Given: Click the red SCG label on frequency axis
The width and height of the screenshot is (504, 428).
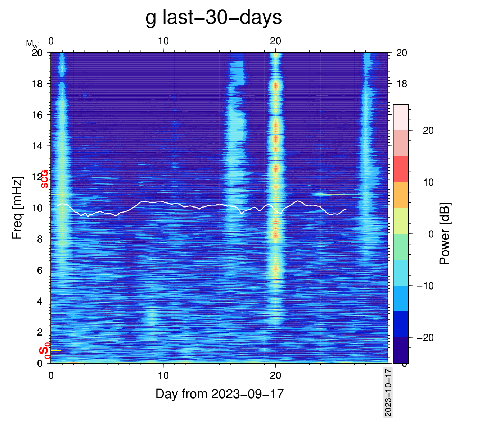Looking at the screenshot, I should pyautogui.click(x=44, y=179).
